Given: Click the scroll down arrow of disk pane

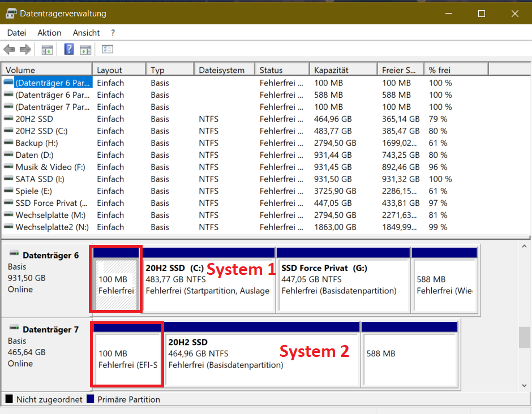Looking at the screenshot, I should coord(525,385).
